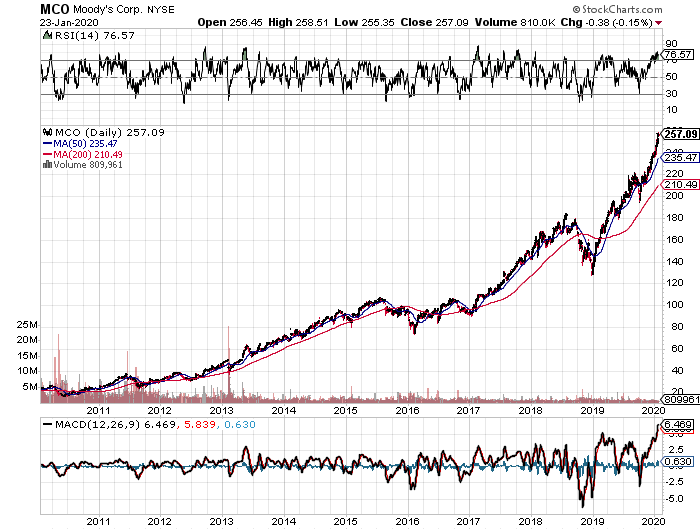This screenshot has width=700, height=530.
Task: Click the 120 price axis label
Action: coord(674,283)
